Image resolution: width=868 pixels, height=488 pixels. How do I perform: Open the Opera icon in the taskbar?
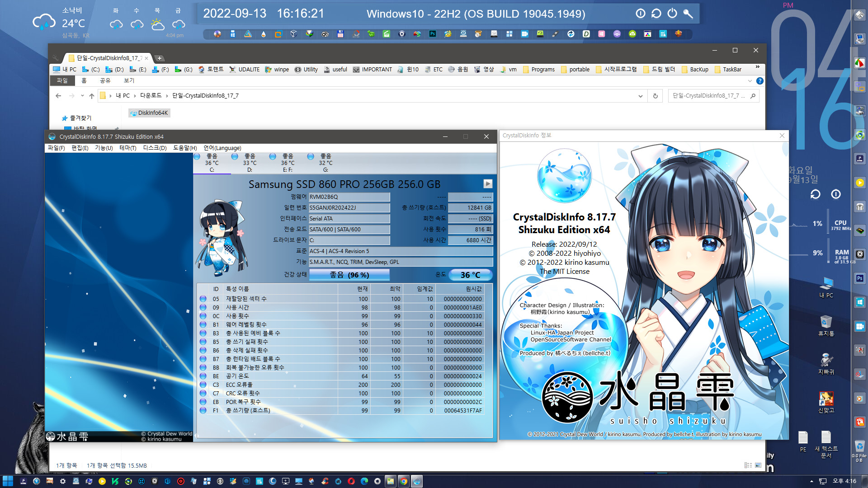click(351, 481)
